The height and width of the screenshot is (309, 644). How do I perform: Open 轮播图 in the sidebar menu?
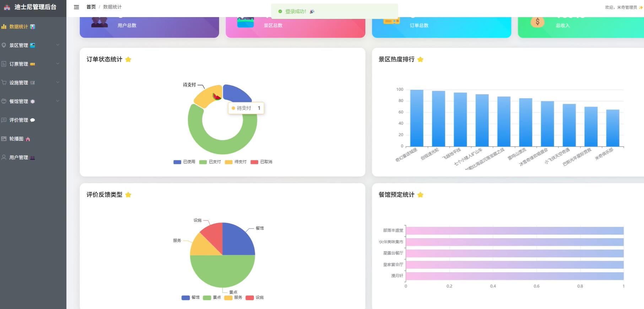33,139
